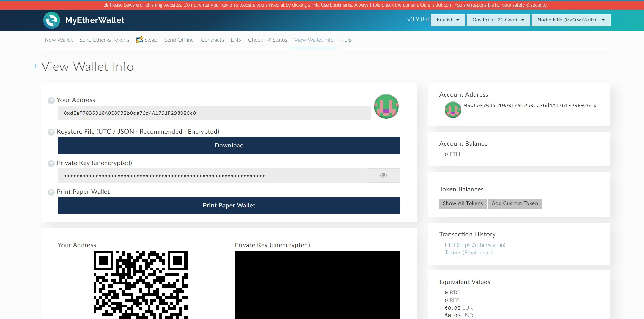
Task: Open the Send Ether & Tokens tab
Action: click(104, 40)
